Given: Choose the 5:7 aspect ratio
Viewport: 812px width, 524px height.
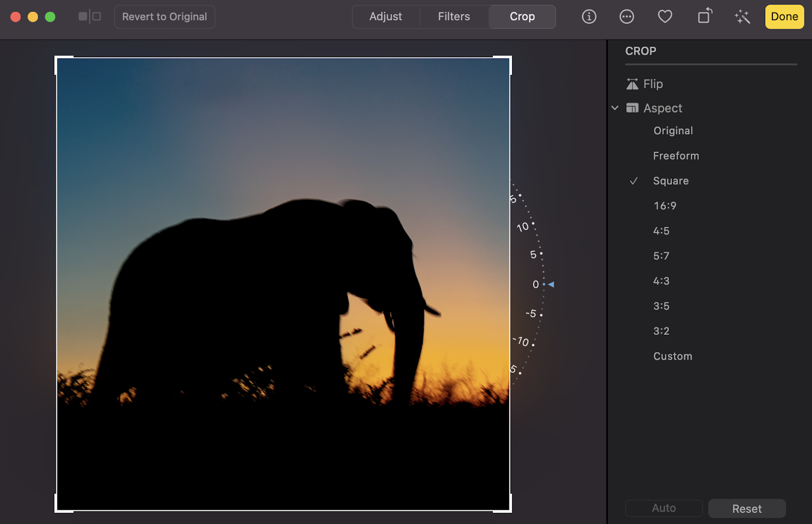Looking at the screenshot, I should click(x=661, y=256).
